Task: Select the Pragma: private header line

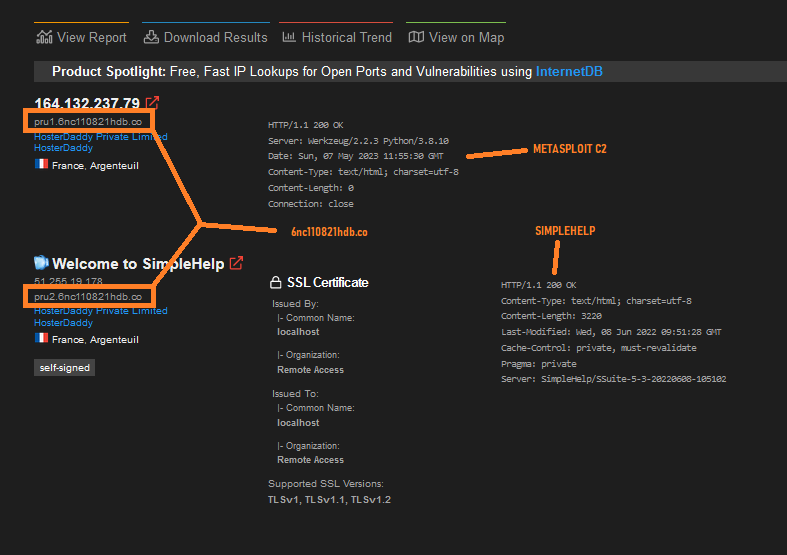Action: point(539,364)
